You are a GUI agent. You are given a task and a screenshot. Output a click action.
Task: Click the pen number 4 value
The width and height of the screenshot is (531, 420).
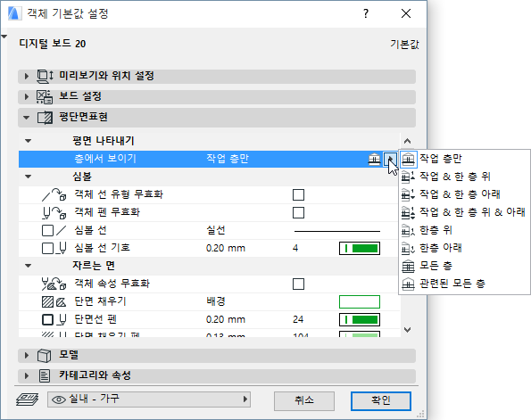295,249
